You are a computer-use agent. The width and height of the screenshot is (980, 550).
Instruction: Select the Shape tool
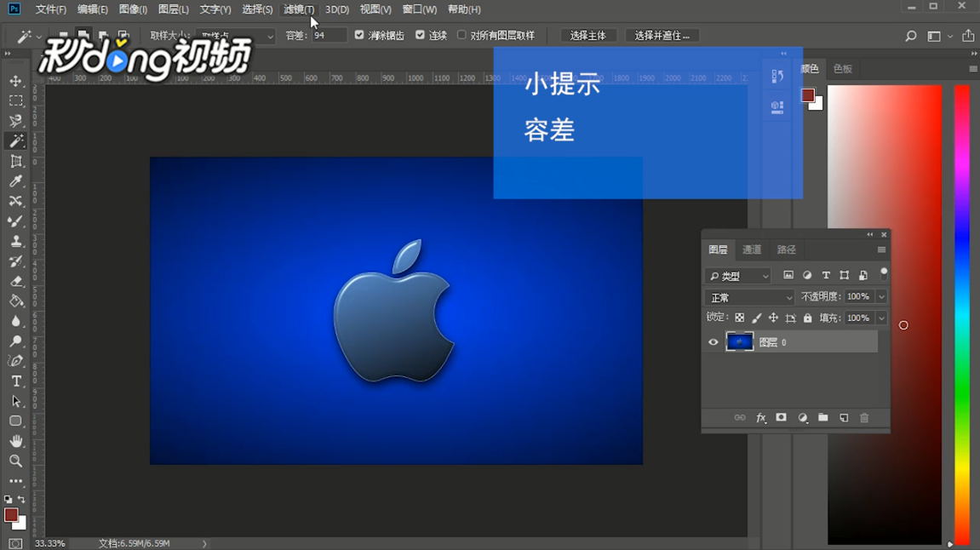click(x=16, y=421)
